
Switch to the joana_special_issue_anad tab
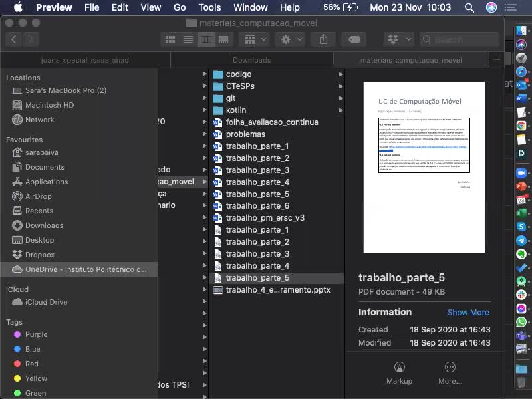[85, 60]
